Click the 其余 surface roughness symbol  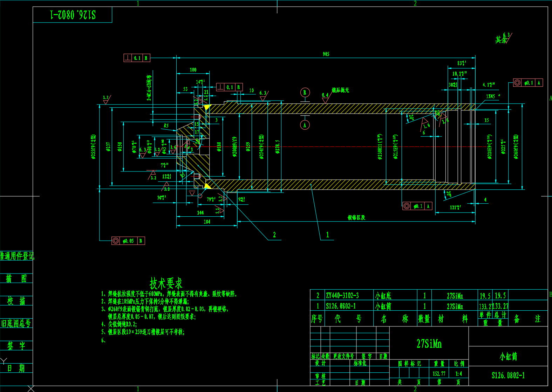pyautogui.click(x=503, y=38)
